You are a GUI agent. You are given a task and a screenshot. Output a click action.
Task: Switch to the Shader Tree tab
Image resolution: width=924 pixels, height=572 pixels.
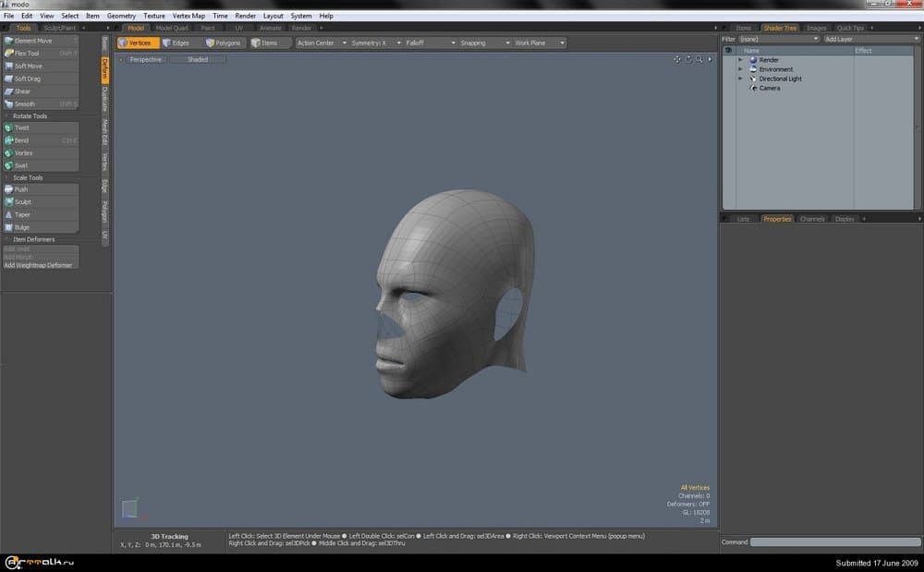[781, 27]
